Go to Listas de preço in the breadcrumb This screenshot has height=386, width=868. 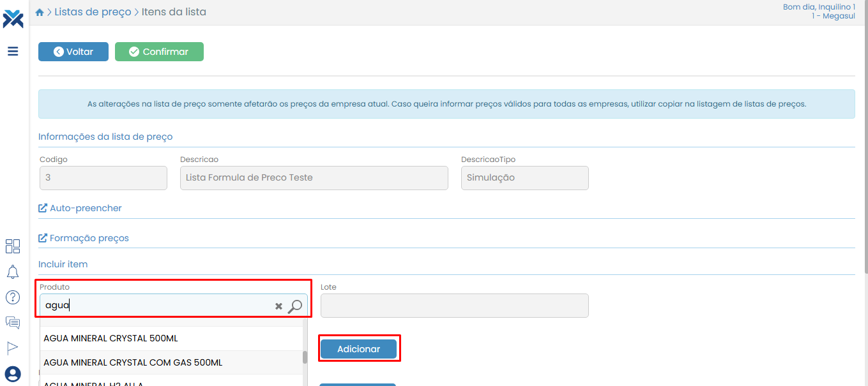click(x=93, y=12)
